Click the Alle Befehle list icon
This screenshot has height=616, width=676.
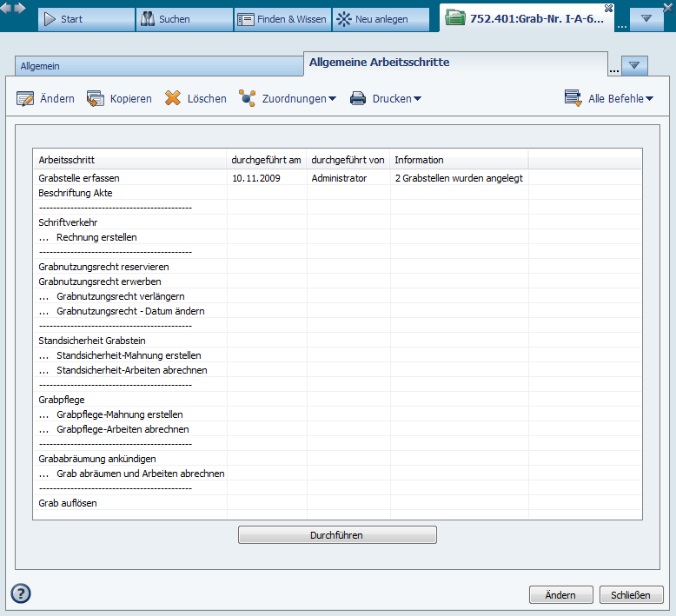(x=573, y=98)
